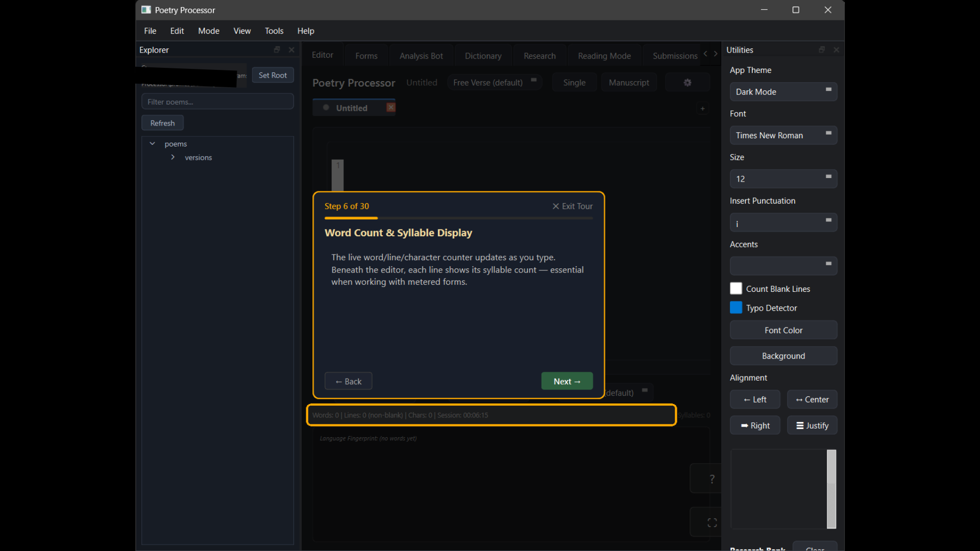Toggle the Typo Detector checkbox
The image size is (980, 551).
click(x=736, y=308)
